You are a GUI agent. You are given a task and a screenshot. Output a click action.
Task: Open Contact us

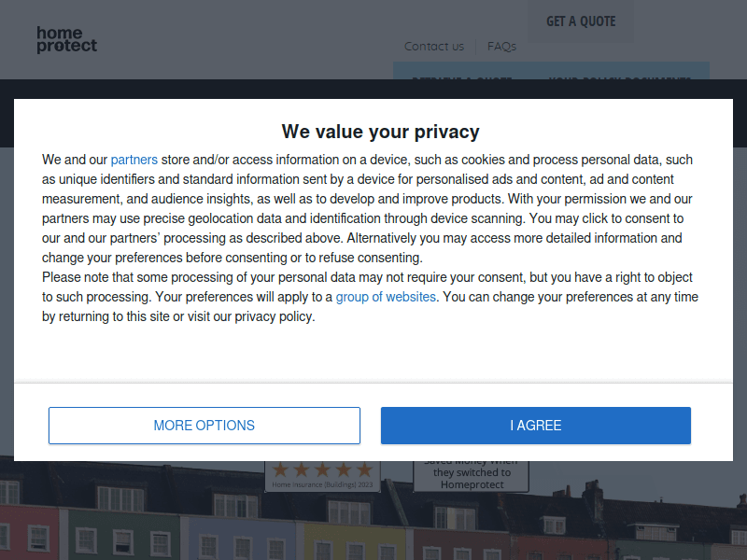click(x=434, y=46)
